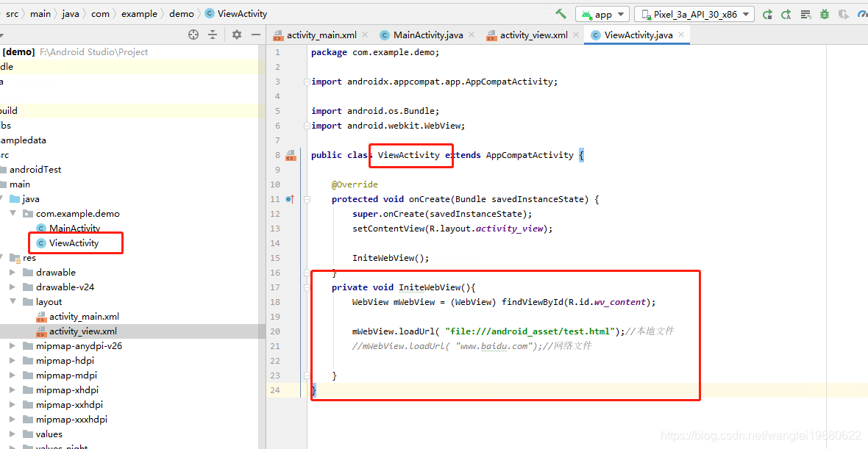Click line number 8 in gutter
Viewport: 868px width, 449px height.
(x=277, y=155)
